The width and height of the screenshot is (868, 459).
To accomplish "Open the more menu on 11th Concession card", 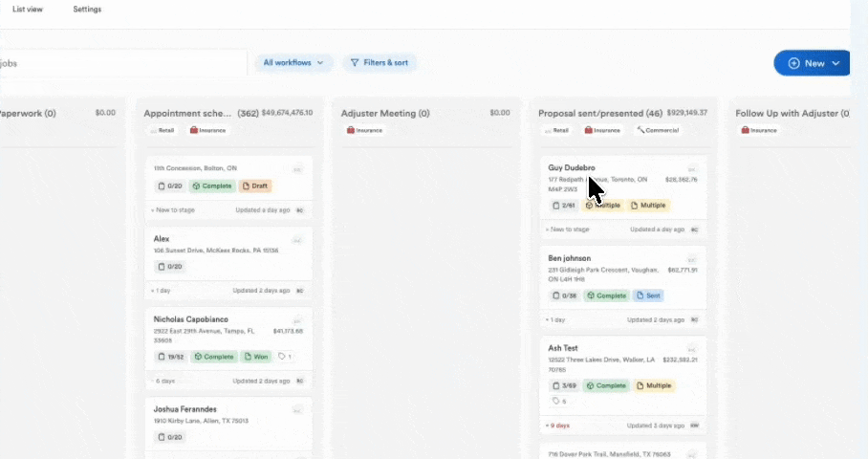I will pyautogui.click(x=297, y=169).
